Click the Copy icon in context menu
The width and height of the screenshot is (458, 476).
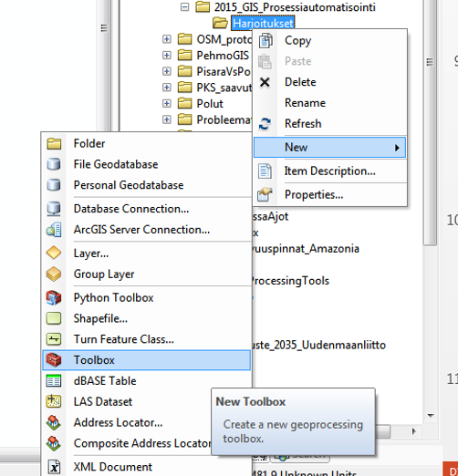(265, 41)
